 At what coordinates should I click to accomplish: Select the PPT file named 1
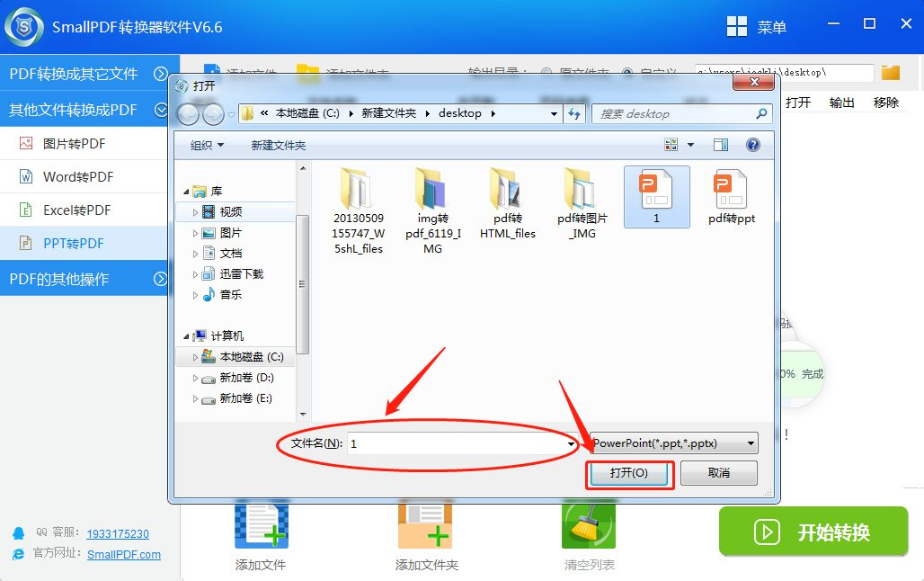(x=656, y=194)
